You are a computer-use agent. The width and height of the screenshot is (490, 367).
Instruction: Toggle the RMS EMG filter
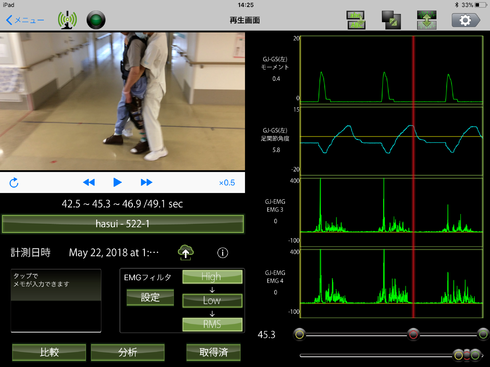(x=212, y=324)
